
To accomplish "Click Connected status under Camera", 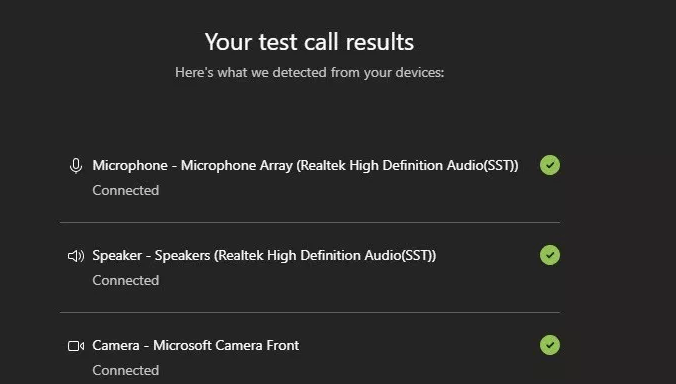I will click(125, 370).
